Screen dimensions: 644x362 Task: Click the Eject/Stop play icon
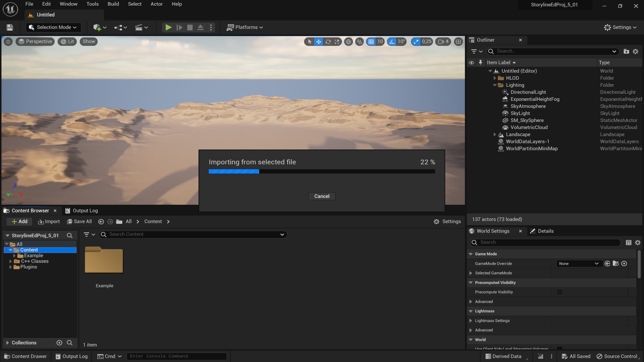(201, 27)
